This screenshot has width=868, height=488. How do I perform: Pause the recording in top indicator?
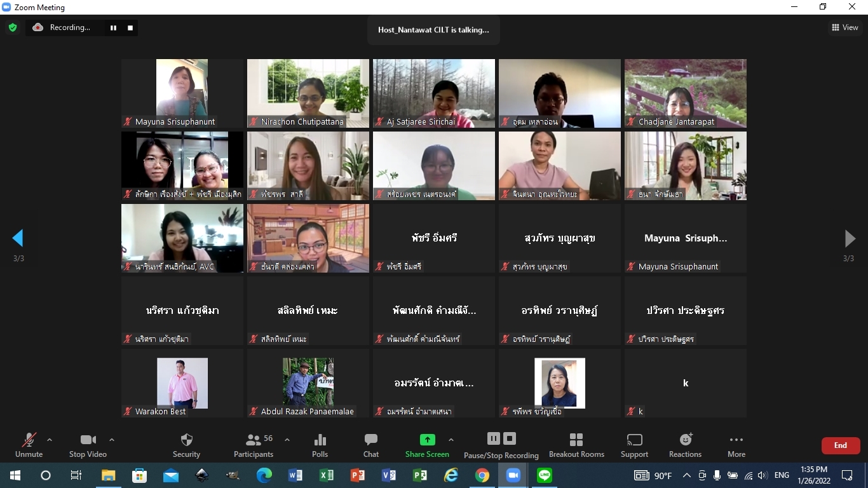coord(114,27)
